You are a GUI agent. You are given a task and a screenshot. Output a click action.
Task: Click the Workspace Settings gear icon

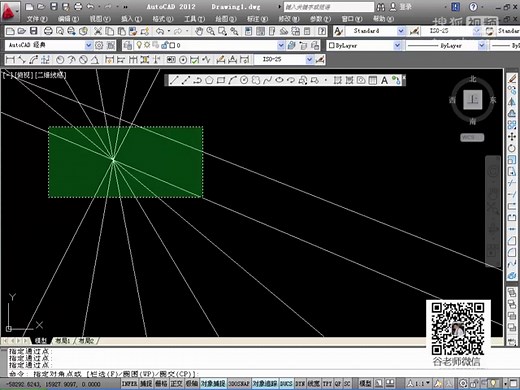coord(99,45)
